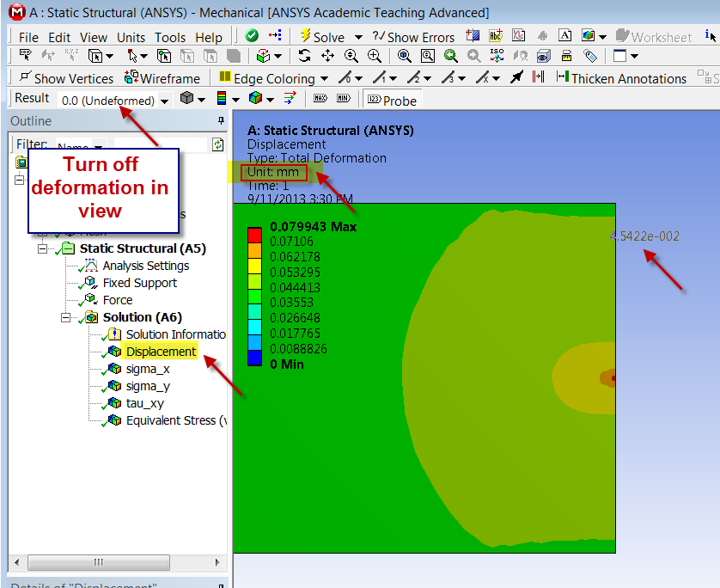Click the black arrow direction icon
Image resolution: width=720 pixels, height=588 pixels.
(x=516, y=77)
